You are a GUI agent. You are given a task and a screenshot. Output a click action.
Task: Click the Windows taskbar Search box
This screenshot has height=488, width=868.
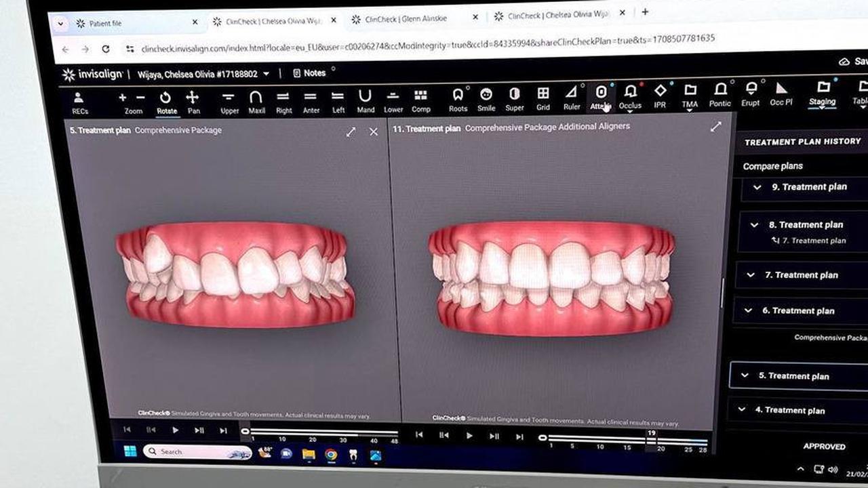tap(197, 452)
